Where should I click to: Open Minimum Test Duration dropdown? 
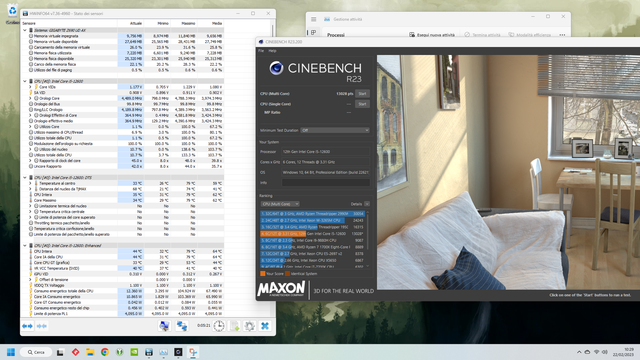coord(335,130)
